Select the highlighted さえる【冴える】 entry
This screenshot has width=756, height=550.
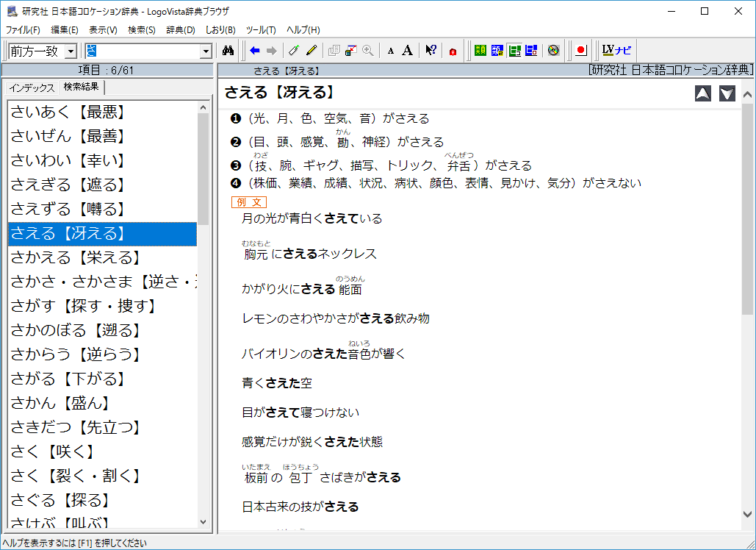(102, 234)
